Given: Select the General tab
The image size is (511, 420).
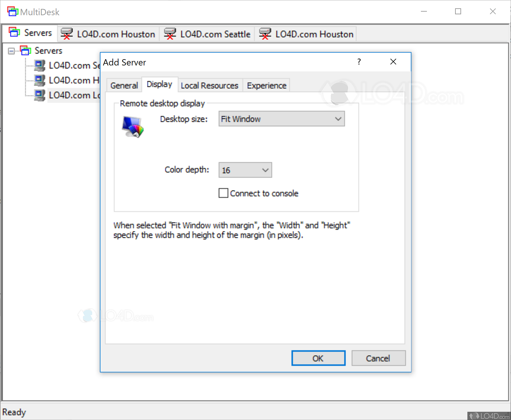Looking at the screenshot, I should click(x=124, y=85).
